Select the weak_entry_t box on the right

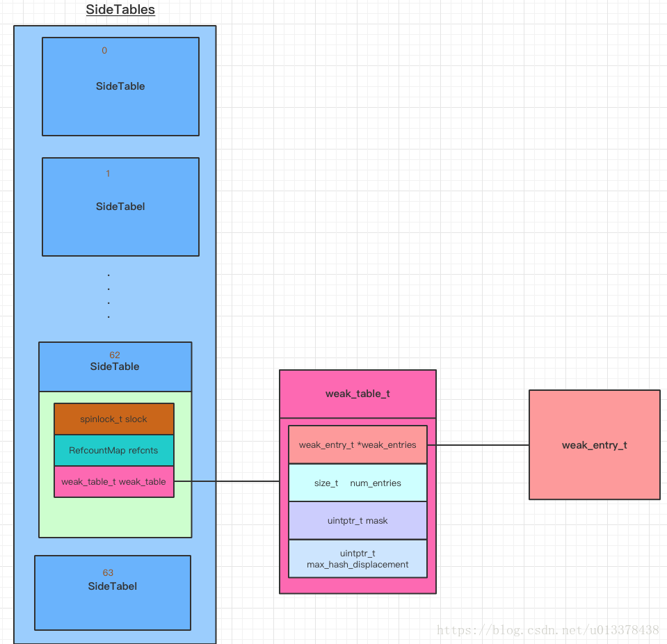click(594, 445)
